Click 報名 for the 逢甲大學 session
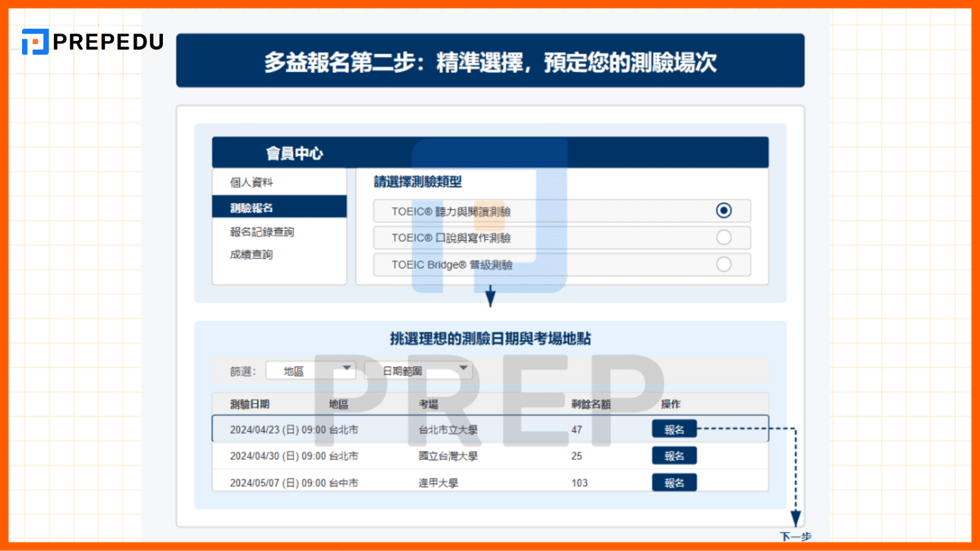The width and height of the screenshot is (980, 551). point(674,482)
